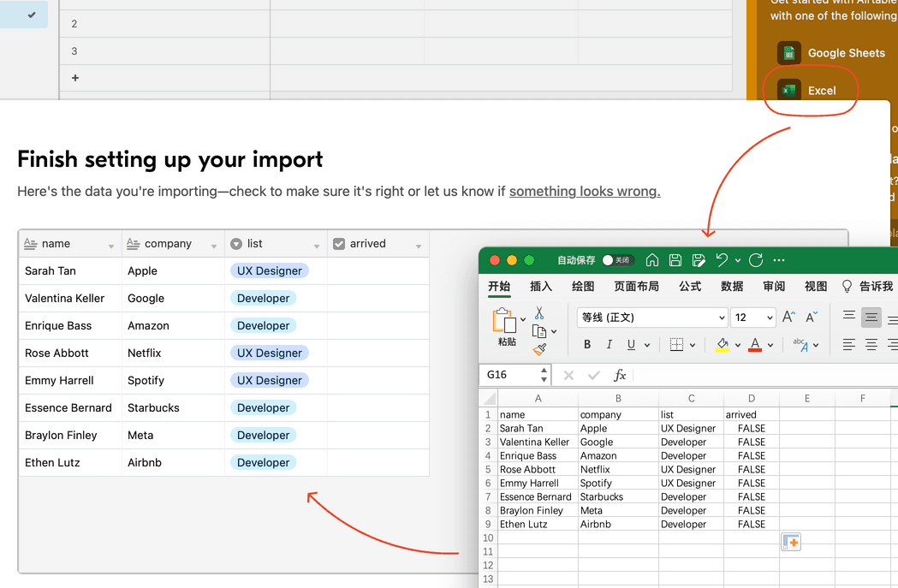Viewport: 898px width, 588px height.
Task: Click the something looks wrong link
Action: pos(585,191)
